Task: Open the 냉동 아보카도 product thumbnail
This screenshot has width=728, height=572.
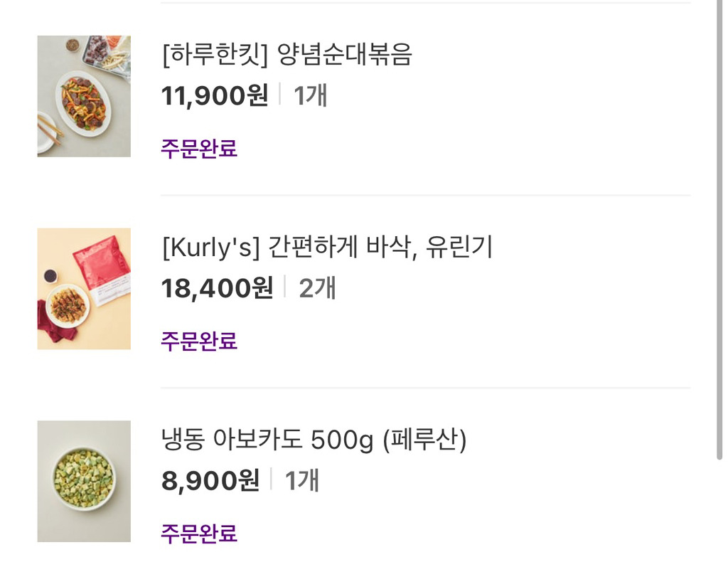Action: tap(84, 482)
